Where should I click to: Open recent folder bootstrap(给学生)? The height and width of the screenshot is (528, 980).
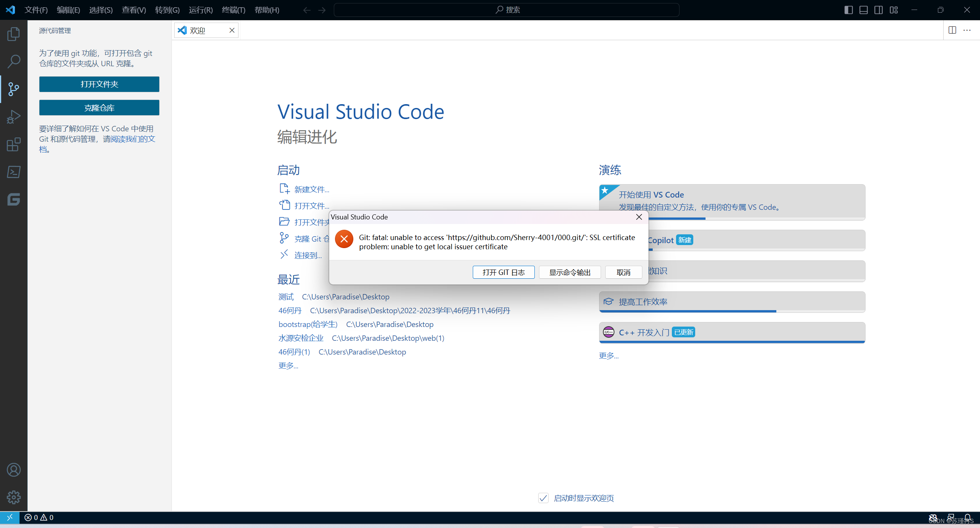tap(308, 324)
